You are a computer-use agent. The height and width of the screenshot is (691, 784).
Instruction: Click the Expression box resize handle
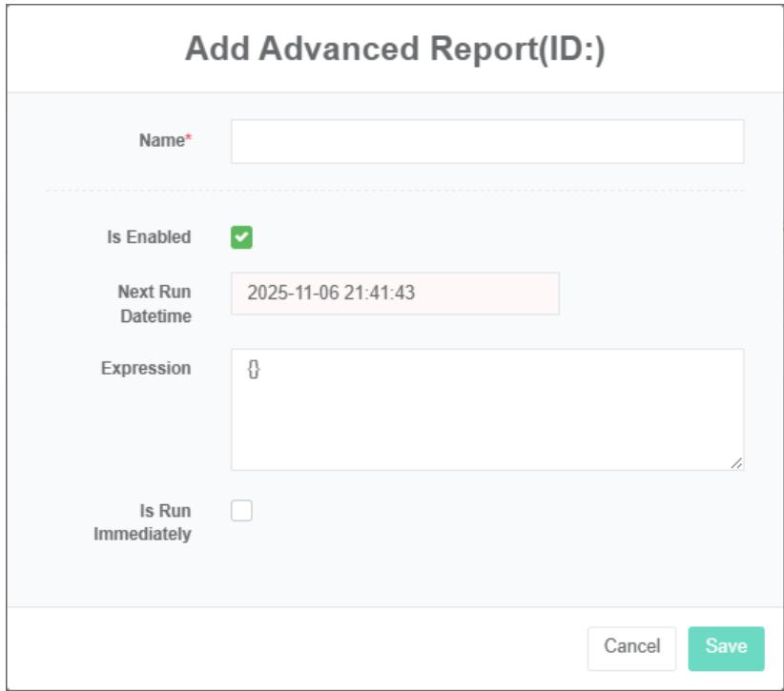[x=736, y=463]
